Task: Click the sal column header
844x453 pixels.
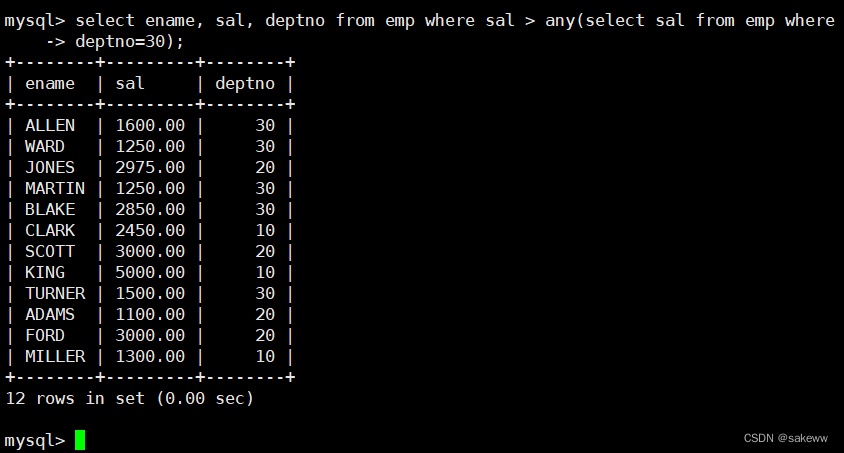Action: click(130, 84)
